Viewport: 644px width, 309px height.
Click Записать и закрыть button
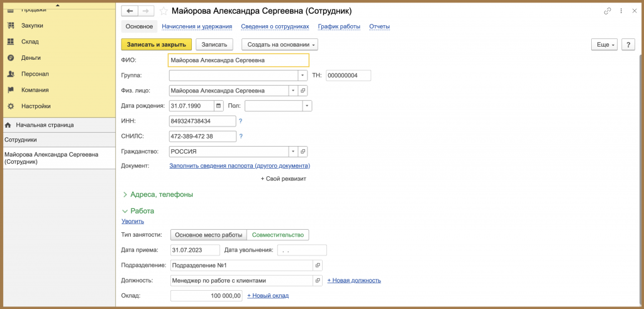(157, 45)
